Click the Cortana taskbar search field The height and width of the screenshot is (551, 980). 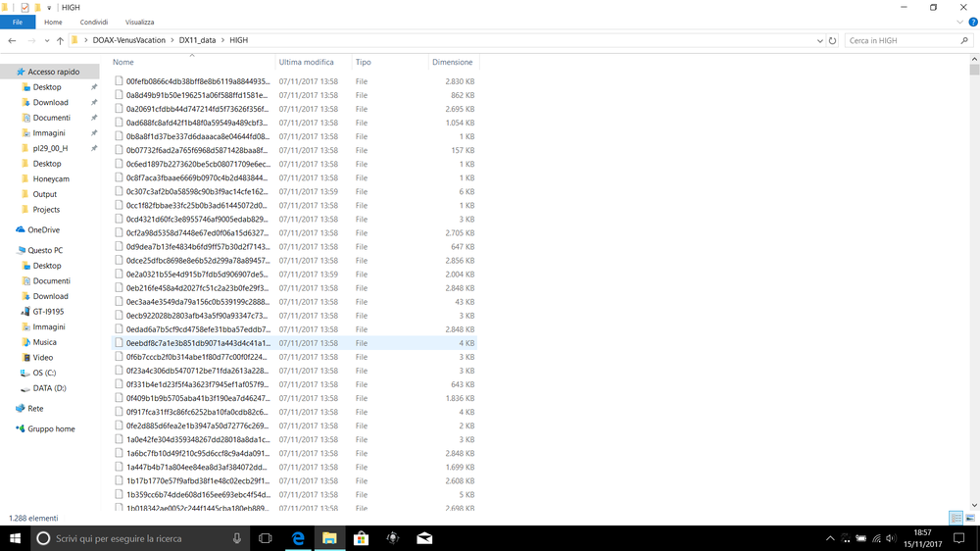(140, 538)
